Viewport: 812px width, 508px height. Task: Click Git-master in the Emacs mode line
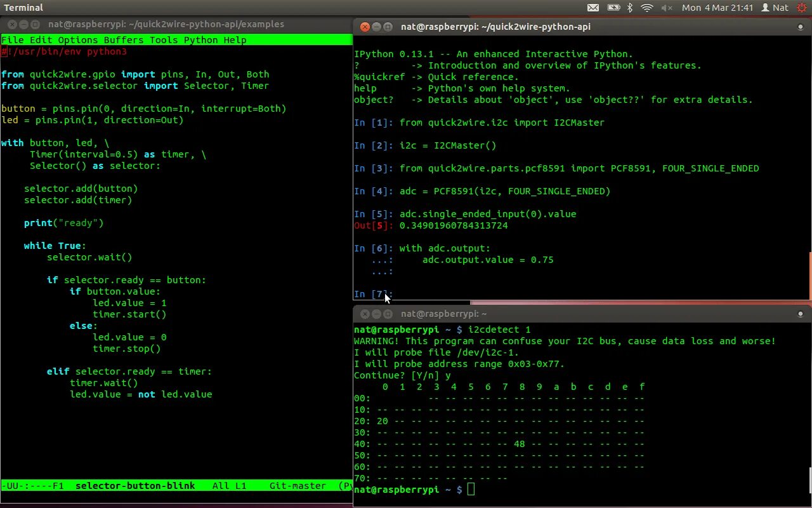(x=298, y=486)
